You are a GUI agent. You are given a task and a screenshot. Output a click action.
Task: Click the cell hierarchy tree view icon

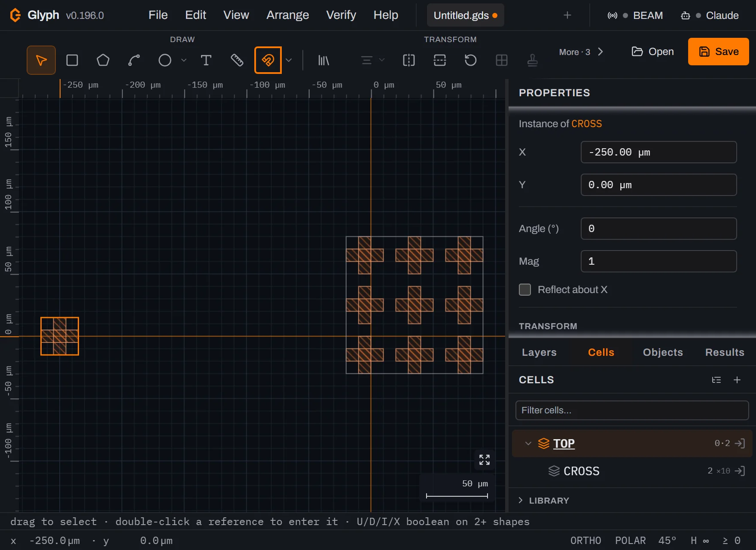point(716,380)
